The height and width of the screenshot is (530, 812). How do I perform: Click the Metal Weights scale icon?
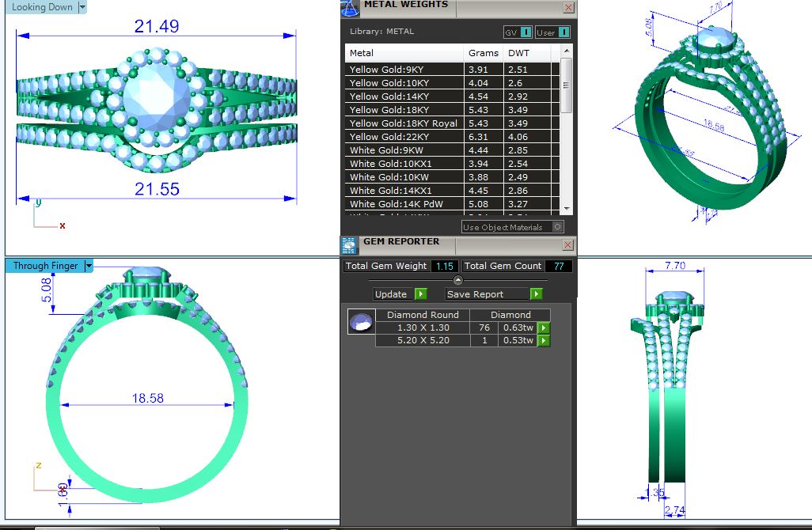point(350,9)
